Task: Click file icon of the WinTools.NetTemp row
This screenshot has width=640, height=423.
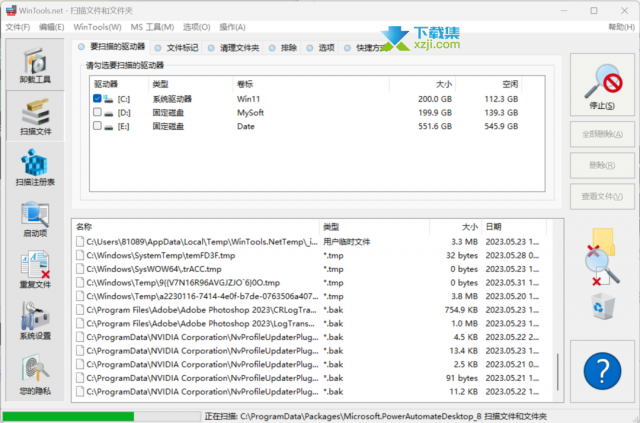Action: [x=80, y=242]
